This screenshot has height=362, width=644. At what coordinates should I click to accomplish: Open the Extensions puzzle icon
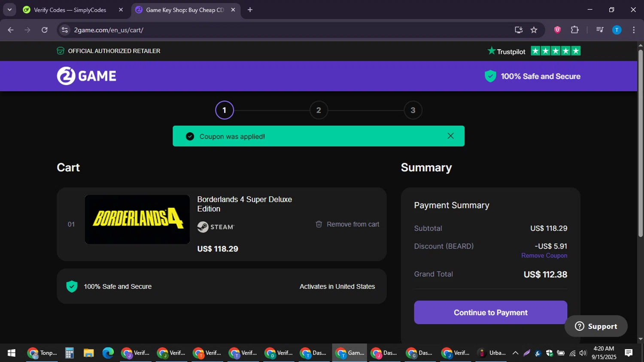tap(574, 30)
